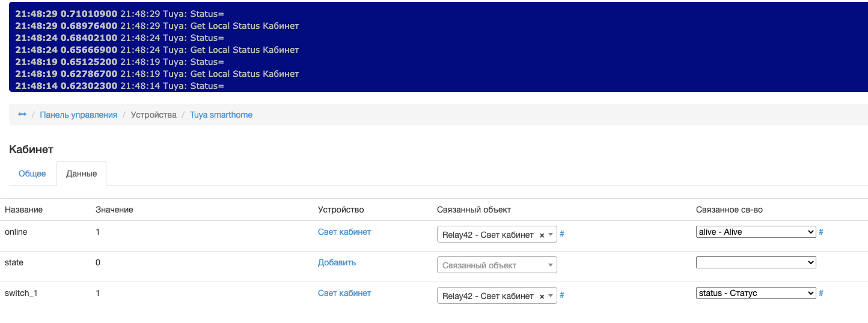This screenshot has width=868, height=323.
Task: Select the Данные tab
Action: click(x=81, y=174)
